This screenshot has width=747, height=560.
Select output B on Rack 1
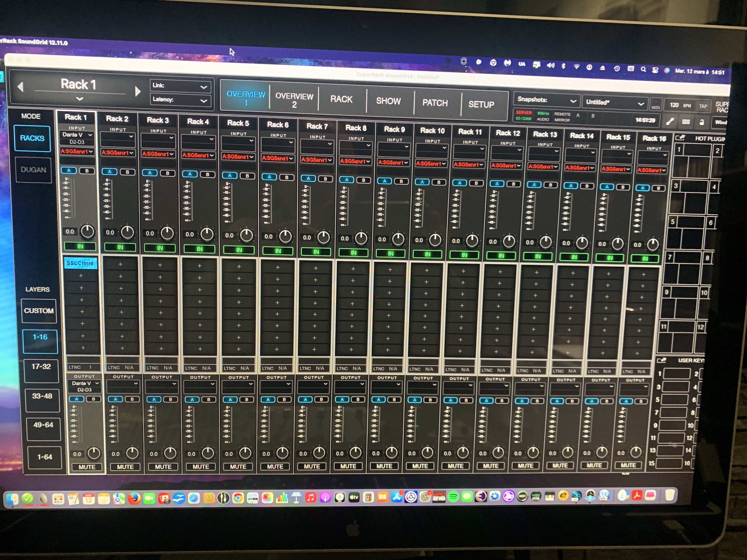94,399
